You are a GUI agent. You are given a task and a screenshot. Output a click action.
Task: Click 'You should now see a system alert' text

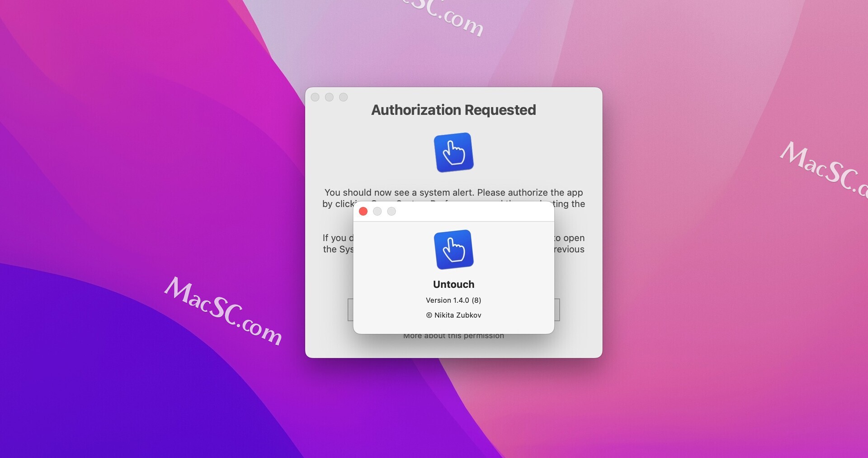click(x=398, y=192)
